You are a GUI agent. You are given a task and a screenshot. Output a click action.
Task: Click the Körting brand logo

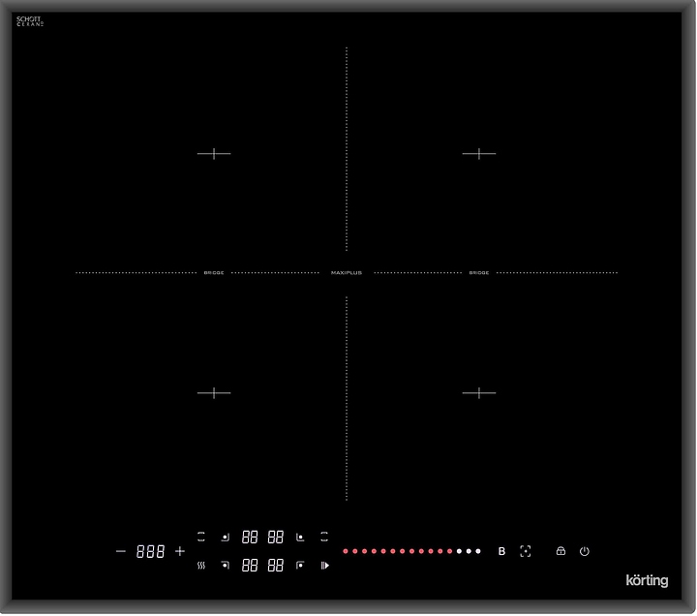pos(644,581)
